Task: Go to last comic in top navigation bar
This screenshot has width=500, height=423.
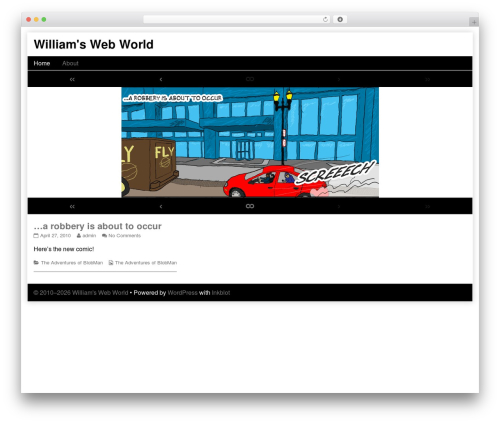Action: 427,79
